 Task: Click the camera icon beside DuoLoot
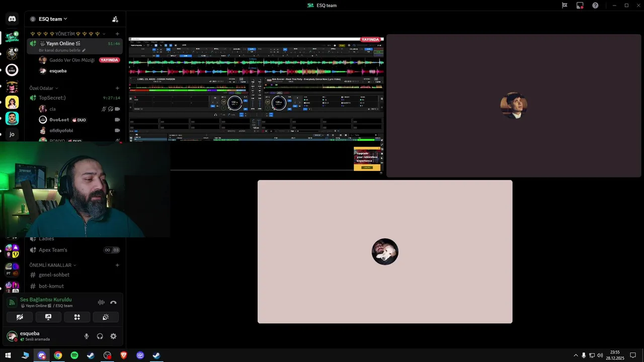coord(117,120)
